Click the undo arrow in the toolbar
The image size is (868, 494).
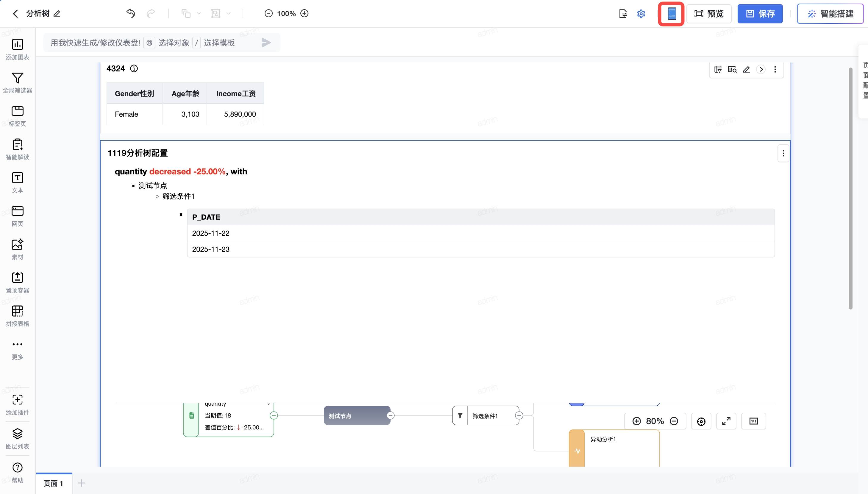[x=131, y=14]
